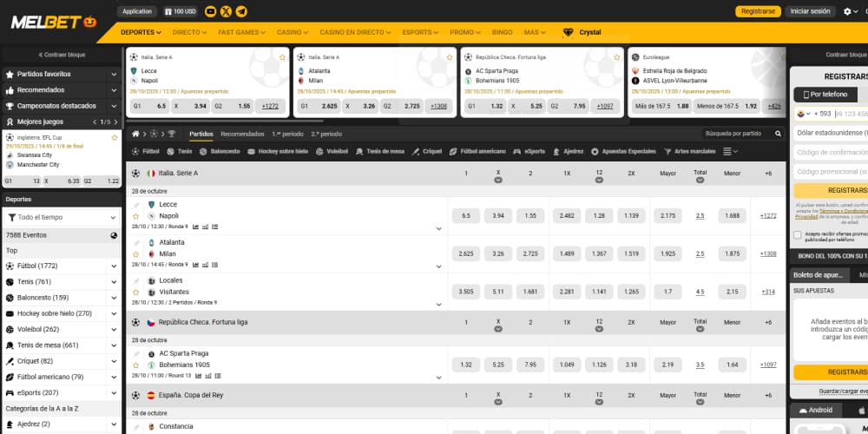This screenshot has width=868, height=434.
Task: Expand the Partidos favoritos section
Action: click(x=114, y=75)
